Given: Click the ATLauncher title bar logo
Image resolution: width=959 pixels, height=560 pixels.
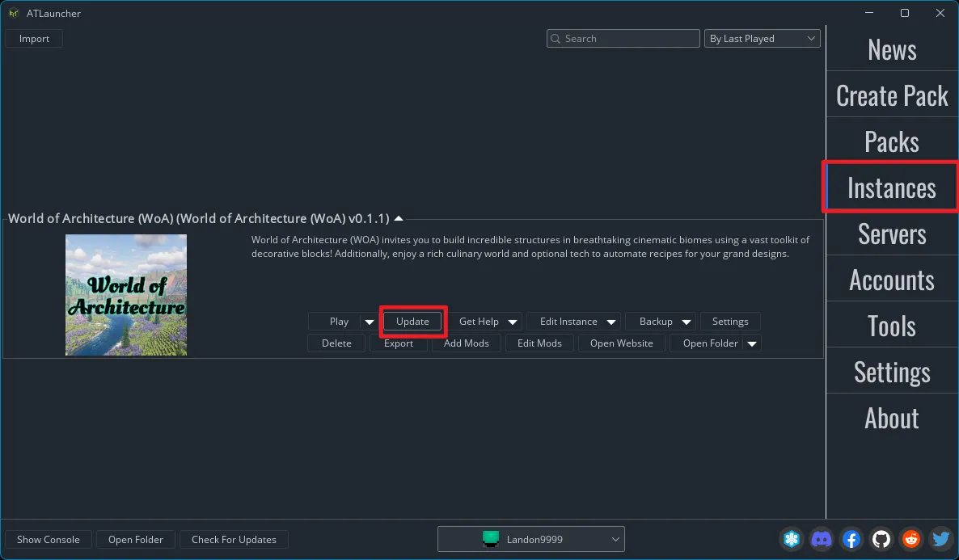Looking at the screenshot, I should click(x=14, y=13).
